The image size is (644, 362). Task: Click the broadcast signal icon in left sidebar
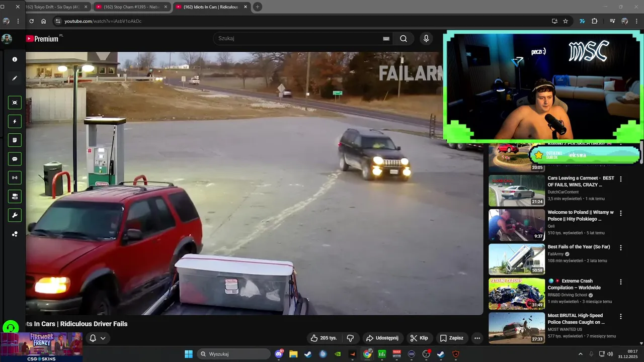(x=15, y=177)
